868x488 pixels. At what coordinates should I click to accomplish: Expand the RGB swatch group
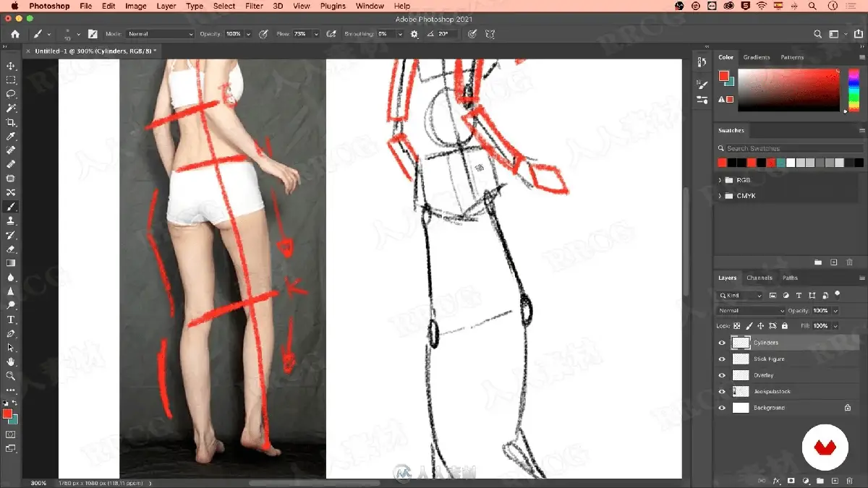coord(720,180)
